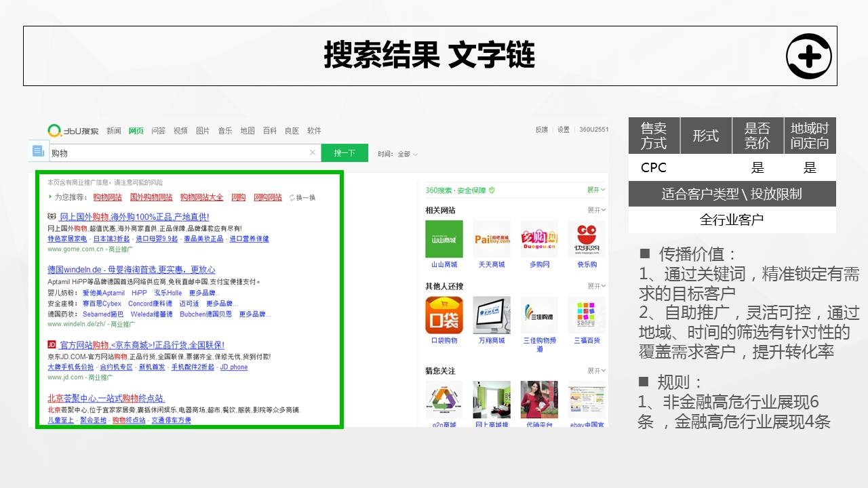The image size is (868, 488).
Task: Click the 快乐购 GO logo icon
Action: tap(587, 239)
